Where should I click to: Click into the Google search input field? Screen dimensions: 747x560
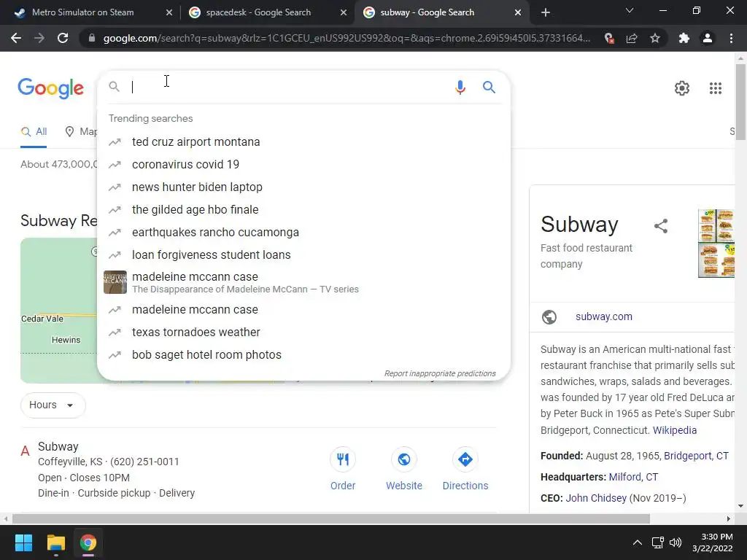(289, 87)
